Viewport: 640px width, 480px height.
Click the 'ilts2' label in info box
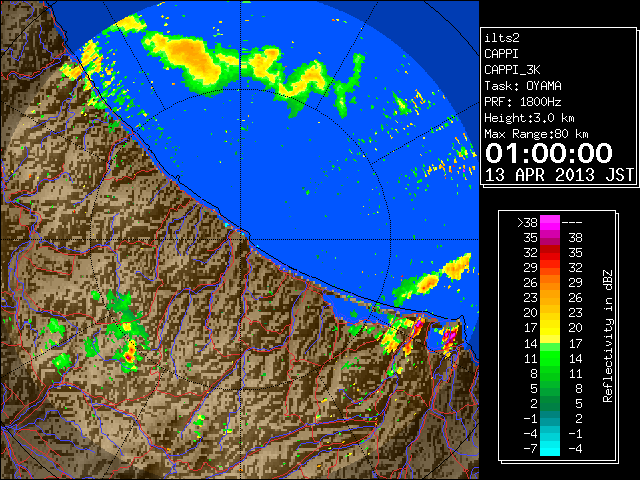tap(502, 38)
